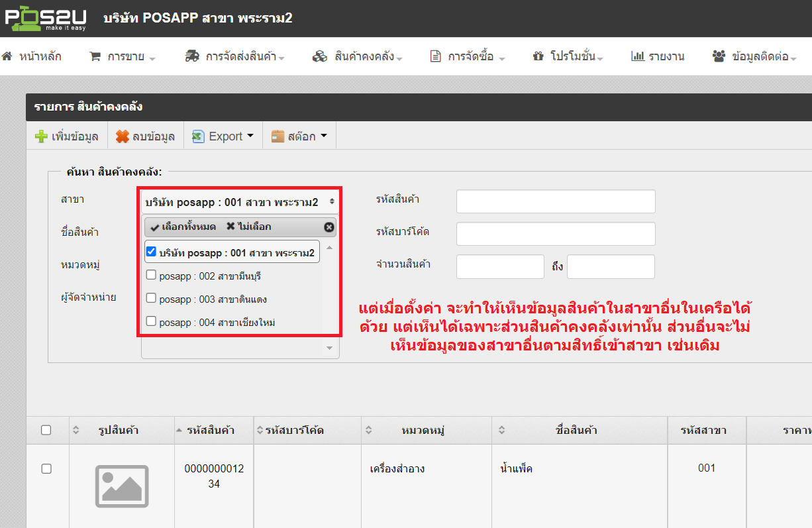Click the bar chart icon for รายงาน
The image size is (812, 528).
[637, 56]
